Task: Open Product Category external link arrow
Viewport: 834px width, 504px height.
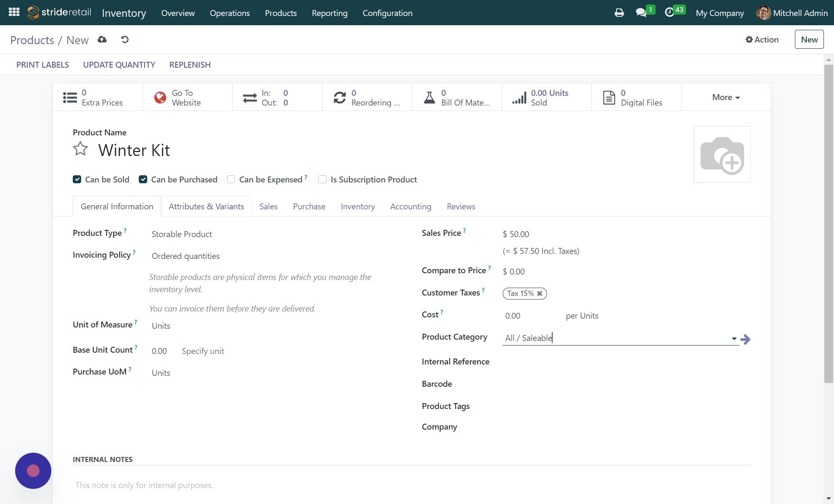Action: [745, 339]
